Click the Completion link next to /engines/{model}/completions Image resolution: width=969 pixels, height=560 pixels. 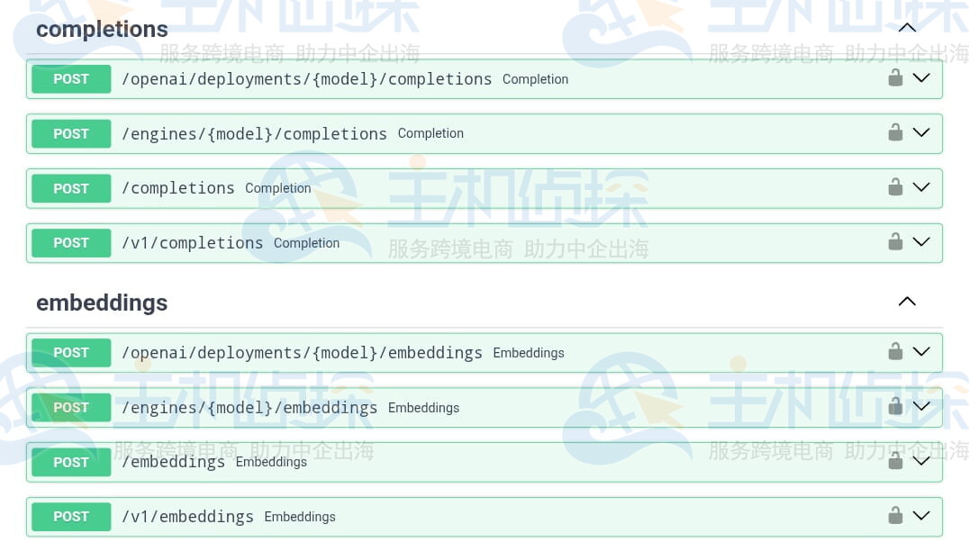point(430,132)
